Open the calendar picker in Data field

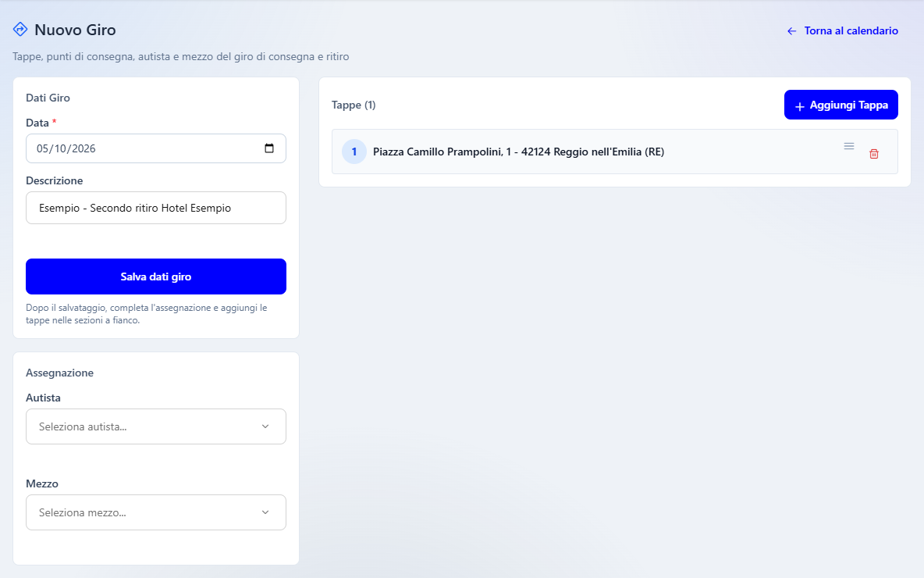click(x=269, y=148)
